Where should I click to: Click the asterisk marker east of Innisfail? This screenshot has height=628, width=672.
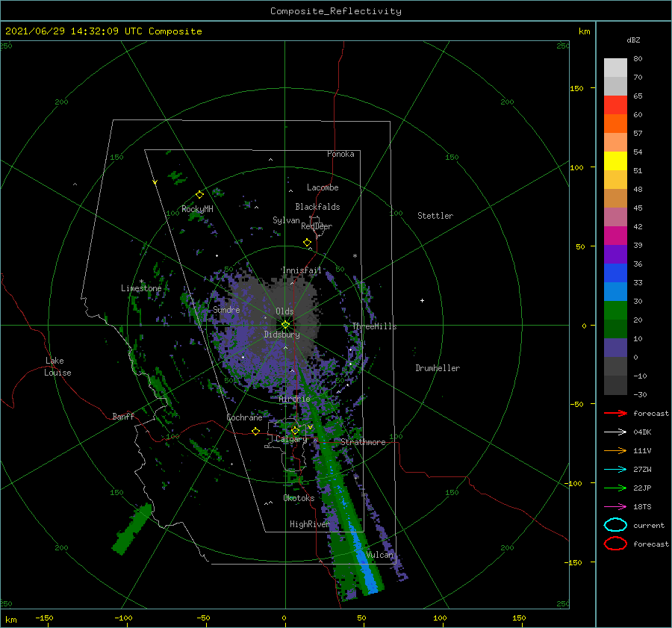click(x=355, y=256)
